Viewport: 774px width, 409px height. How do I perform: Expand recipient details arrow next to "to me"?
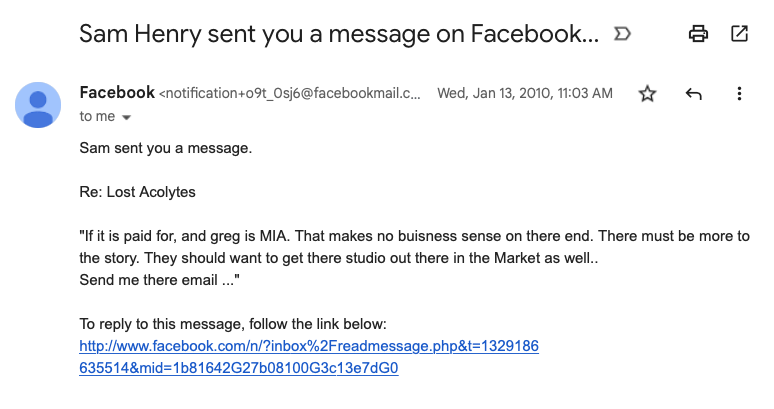click(126, 117)
